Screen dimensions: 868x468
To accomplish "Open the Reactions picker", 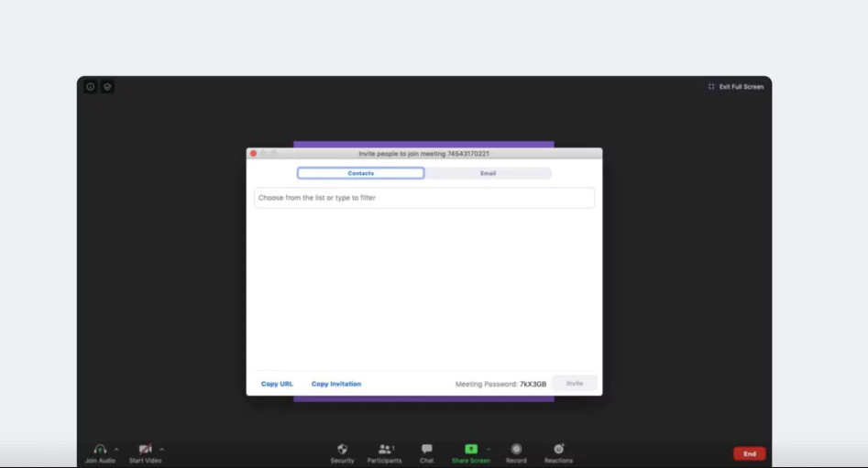I will click(558, 453).
